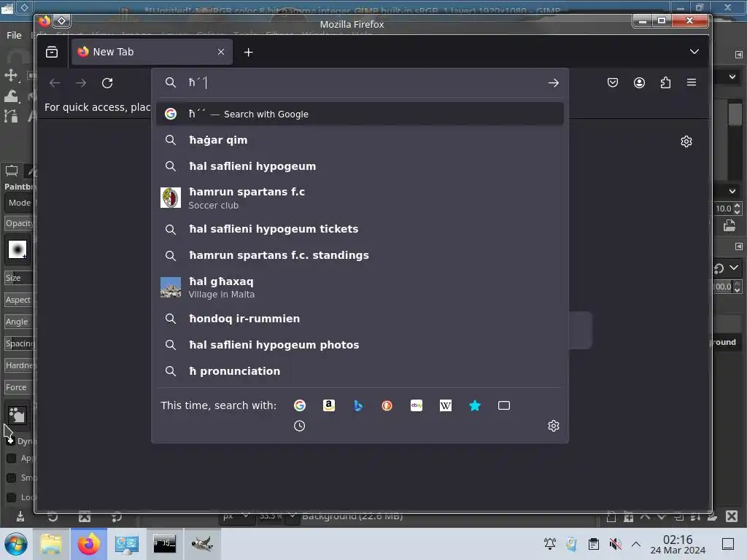Open the Extensions puzzle icon
This screenshot has height=560, width=747.
pyautogui.click(x=665, y=83)
